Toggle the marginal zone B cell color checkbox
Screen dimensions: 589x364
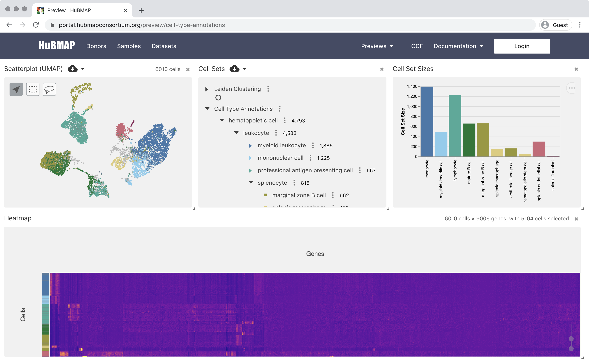[x=265, y=195]
